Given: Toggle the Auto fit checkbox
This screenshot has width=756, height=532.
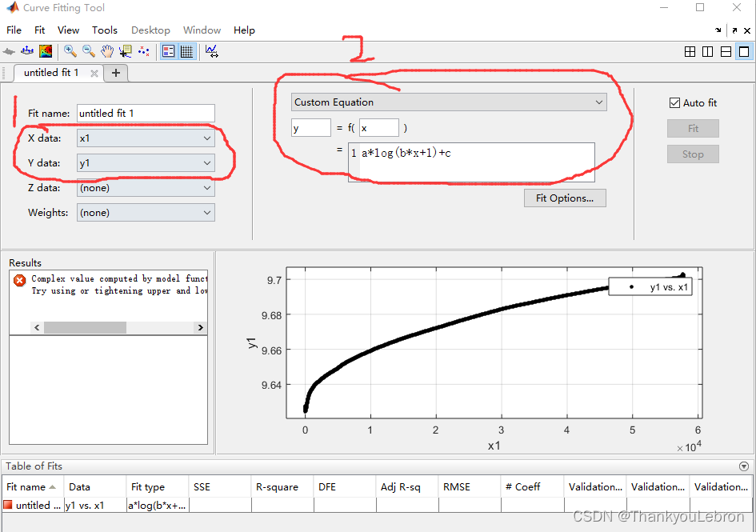Looking at the screenshot, I should point(676,102).
